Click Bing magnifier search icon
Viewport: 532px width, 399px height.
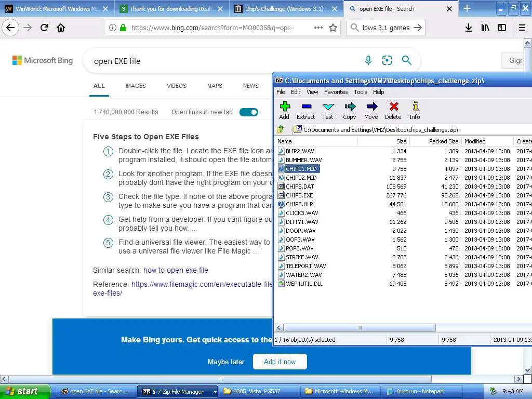pos(406,60)
